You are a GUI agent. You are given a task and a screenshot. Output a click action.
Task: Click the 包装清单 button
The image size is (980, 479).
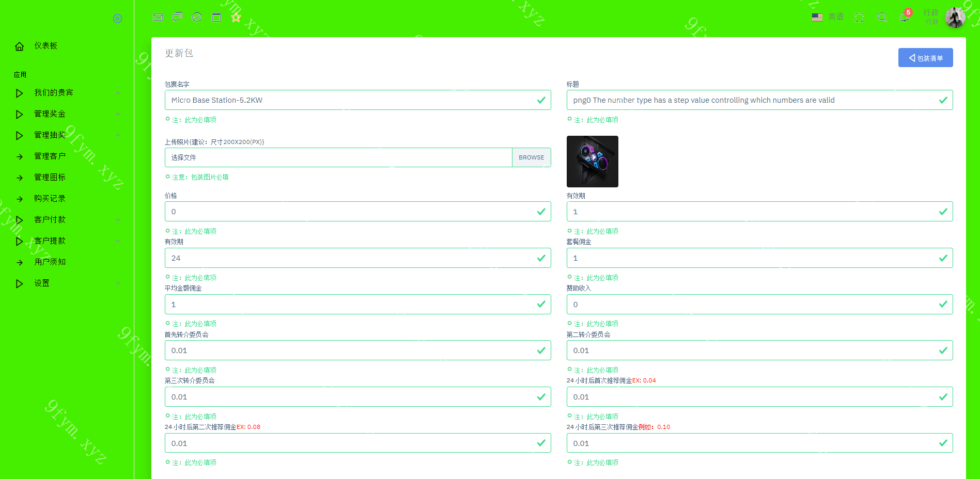(925, 58)
